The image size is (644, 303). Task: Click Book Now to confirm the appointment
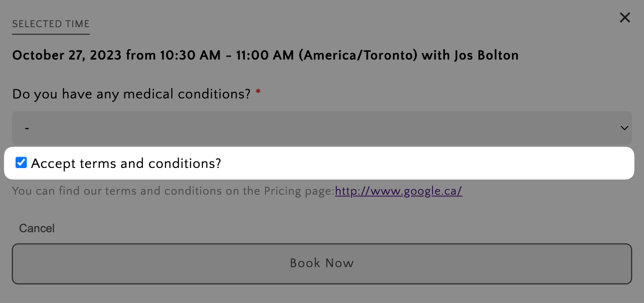tap(322, 263)
